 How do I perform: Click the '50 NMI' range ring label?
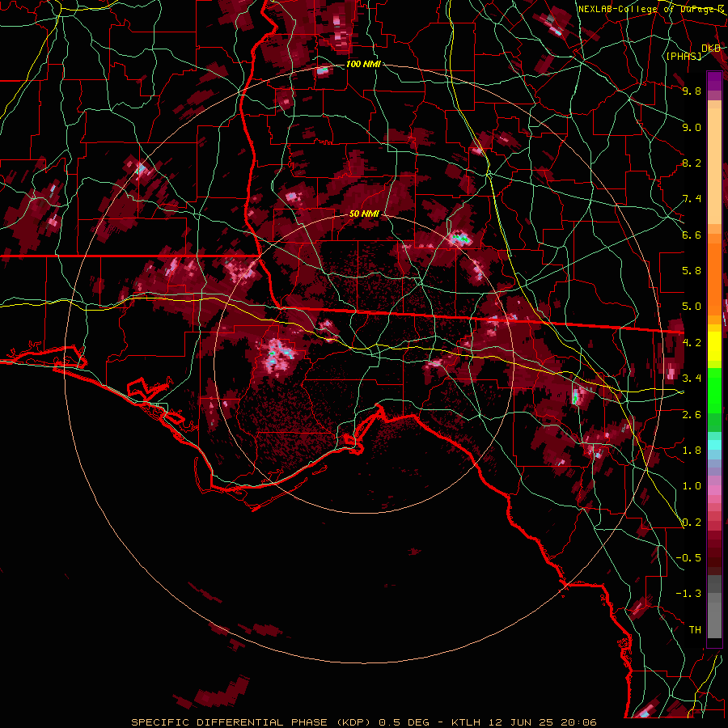click(365, 214)
